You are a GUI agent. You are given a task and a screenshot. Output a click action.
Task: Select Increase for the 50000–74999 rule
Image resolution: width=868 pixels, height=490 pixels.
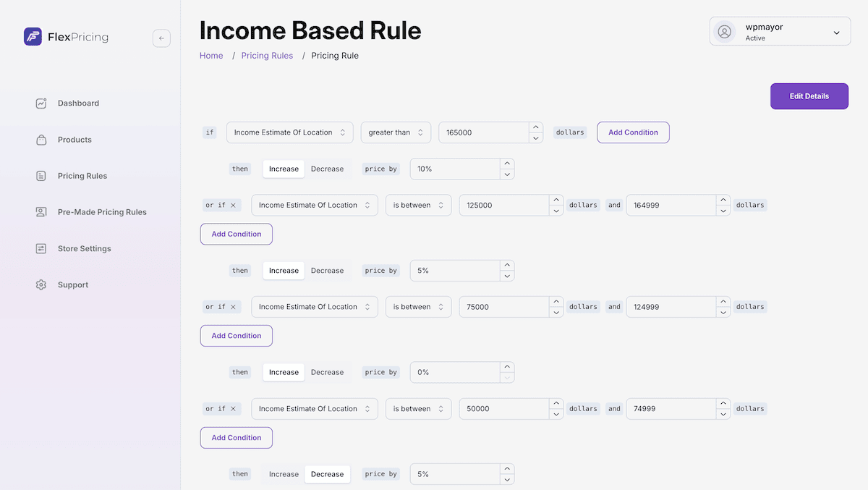coord(284,474)
